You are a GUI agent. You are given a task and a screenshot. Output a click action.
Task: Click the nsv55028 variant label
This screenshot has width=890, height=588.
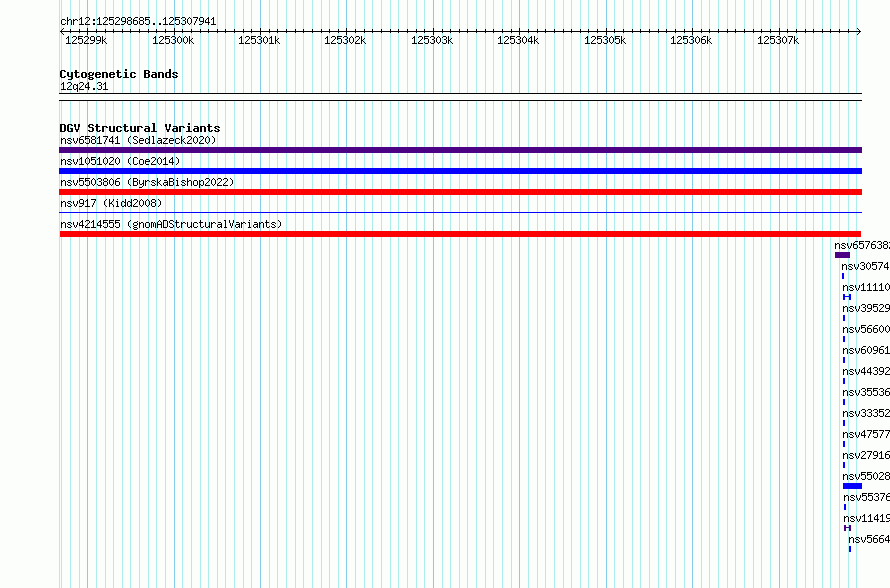click(866, 476)
